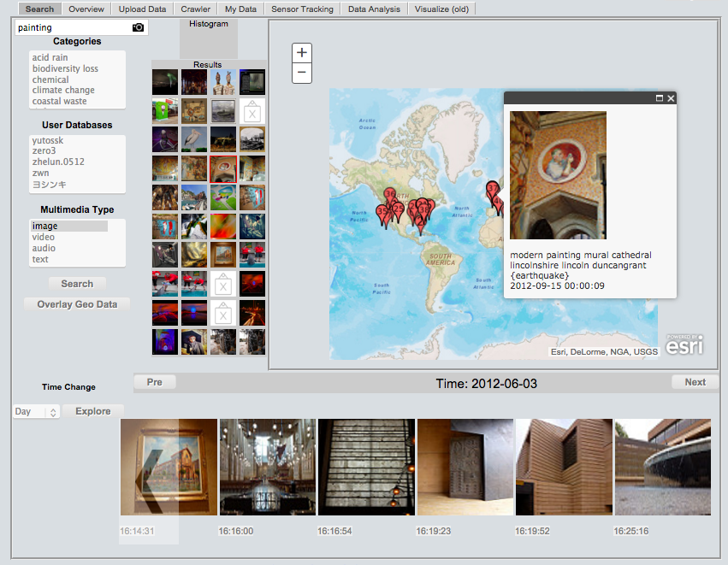This screenshot has width=728, height=565.
Task: Switch to the Upload Data tab
Action: [142, 9]
